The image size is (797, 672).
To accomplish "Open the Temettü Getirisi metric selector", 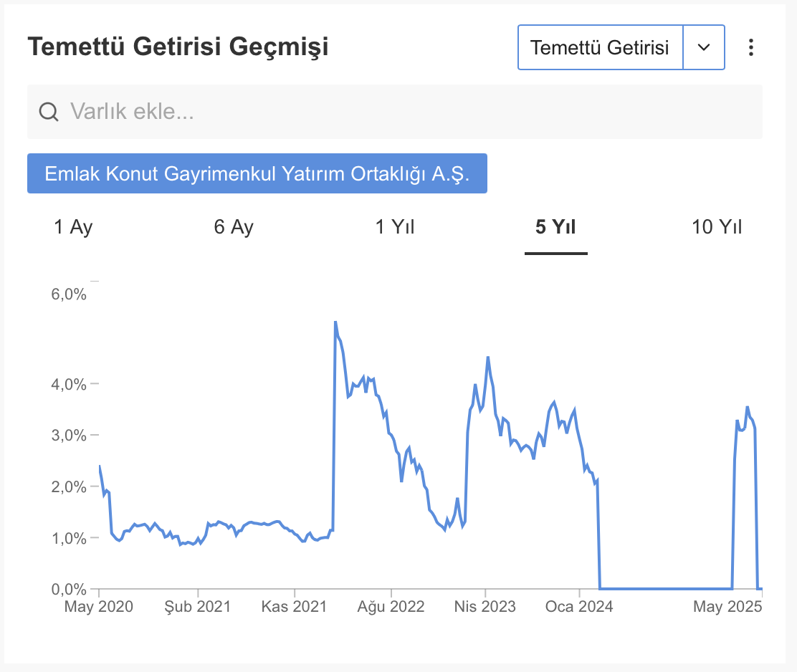I will coord(601,47).
